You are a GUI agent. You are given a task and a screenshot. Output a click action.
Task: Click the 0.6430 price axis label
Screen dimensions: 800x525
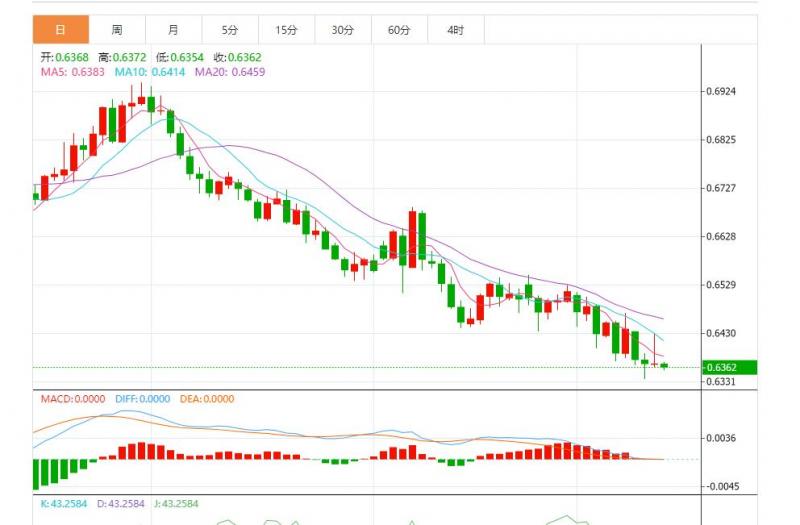coord(721,333)
